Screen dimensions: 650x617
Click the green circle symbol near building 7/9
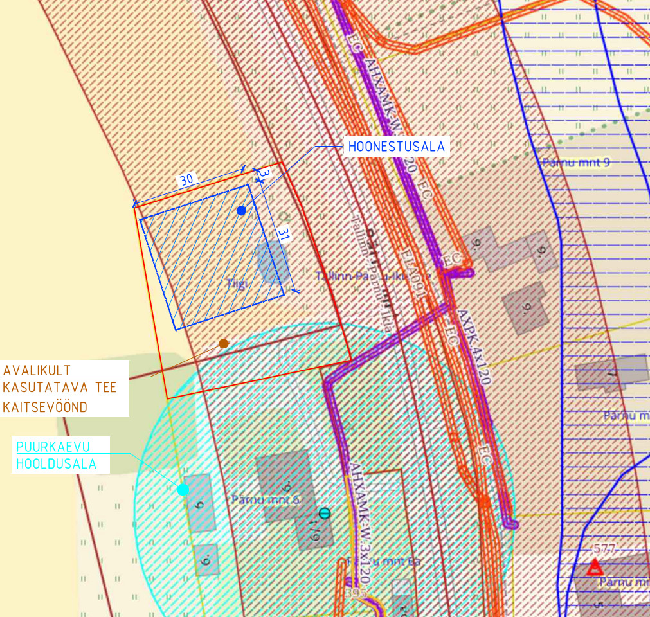pos(325,514)
